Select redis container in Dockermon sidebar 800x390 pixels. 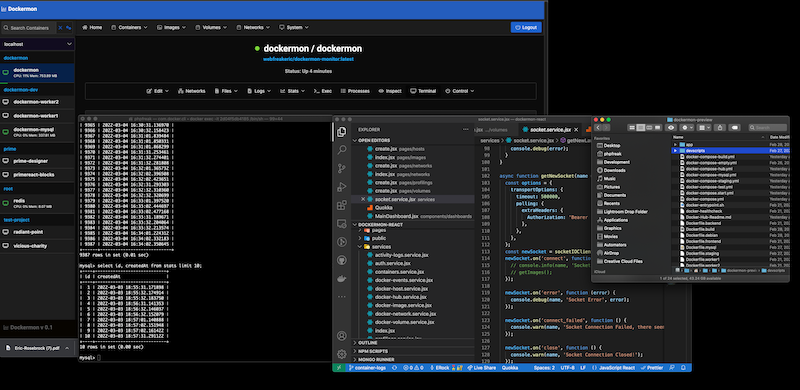[38, 203]
